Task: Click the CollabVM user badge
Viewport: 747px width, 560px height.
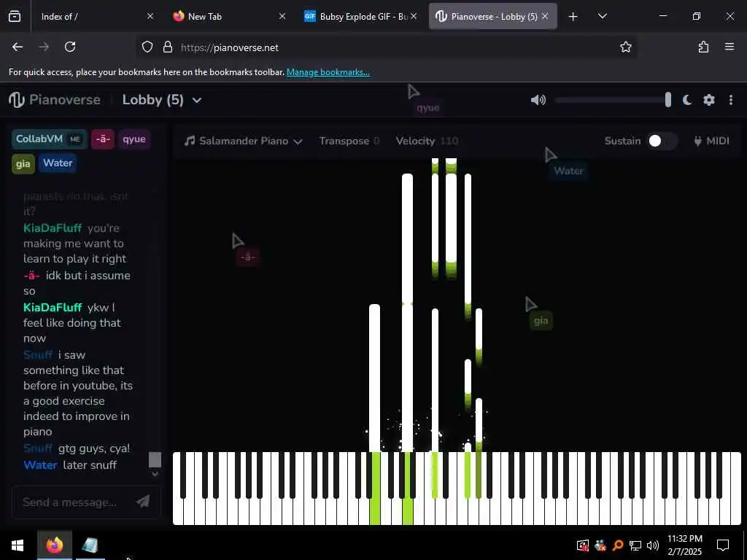Action: tap(49, 139)
